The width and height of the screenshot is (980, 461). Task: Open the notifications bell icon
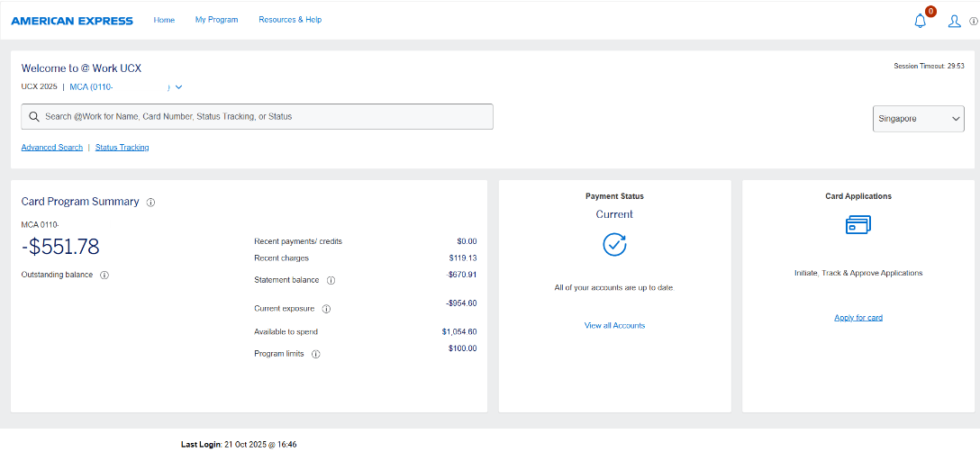[x=920, y=21]
